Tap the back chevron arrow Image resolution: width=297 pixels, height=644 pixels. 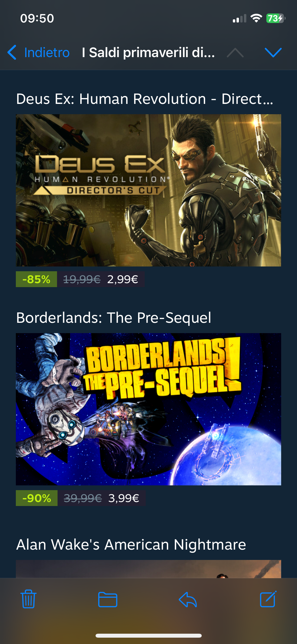12,52
